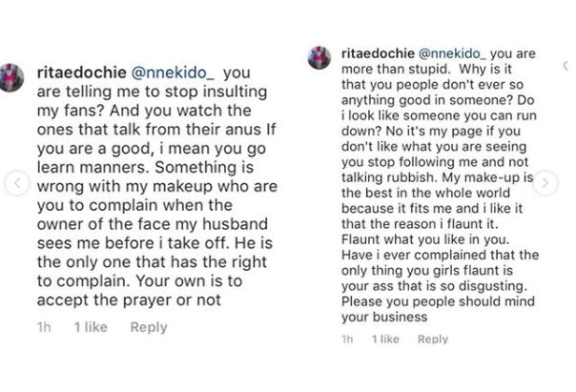Screen dimensions: 576x392
Task: Click 'accept the prayer or not' line
Action: [143, 301]
